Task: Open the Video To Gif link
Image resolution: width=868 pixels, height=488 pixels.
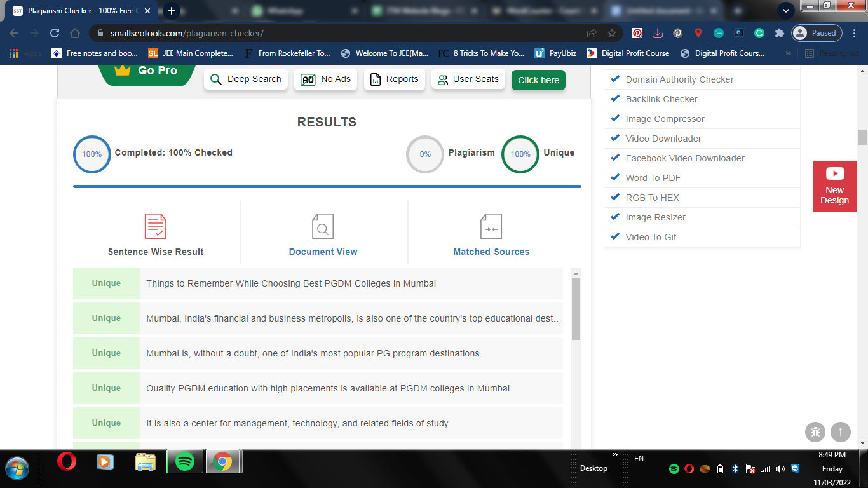Action: pos(651,237)
